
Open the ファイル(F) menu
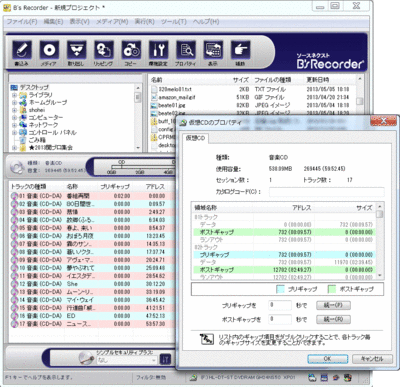click(x=22, y=22)
